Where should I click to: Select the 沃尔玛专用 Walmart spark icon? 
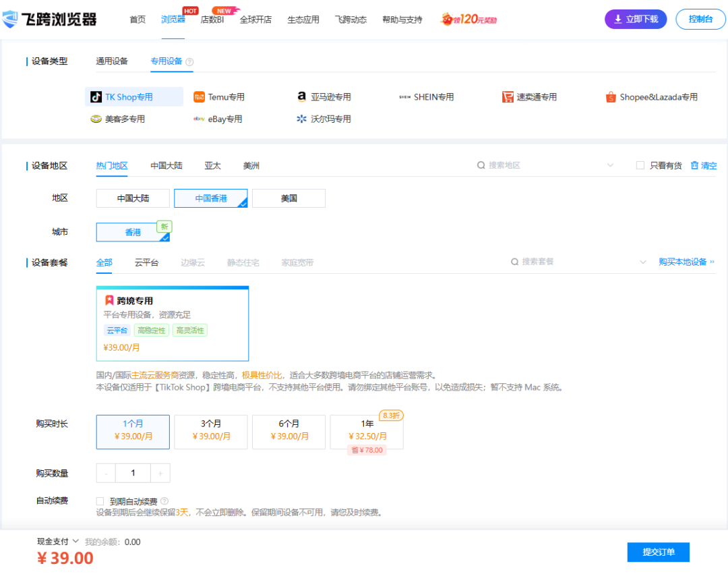(x=302, y=119)
